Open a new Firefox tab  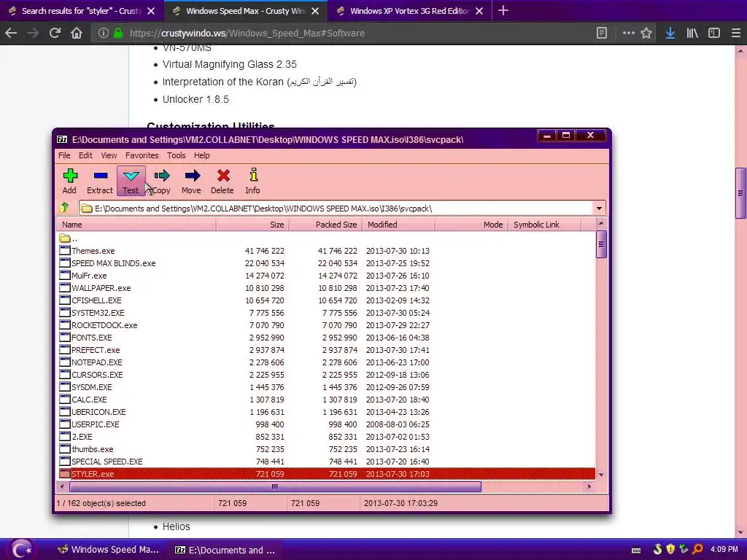tap(503, 10)
